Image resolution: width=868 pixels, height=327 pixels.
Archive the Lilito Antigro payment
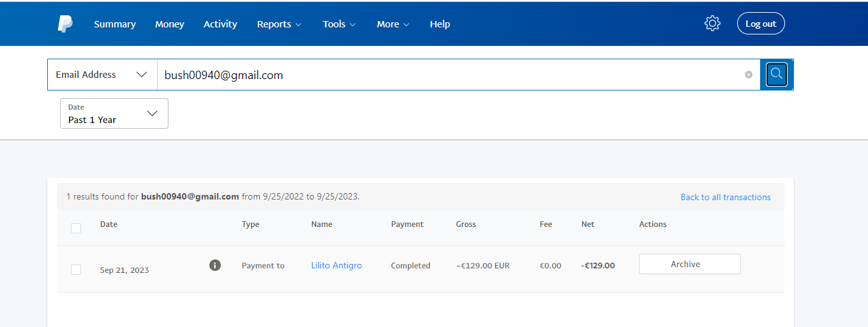689,264
